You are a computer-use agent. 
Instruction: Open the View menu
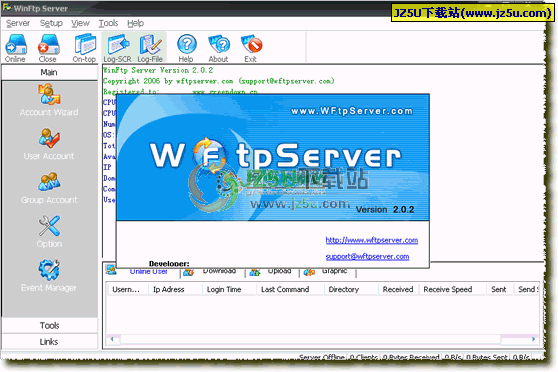tap(80, 23)
